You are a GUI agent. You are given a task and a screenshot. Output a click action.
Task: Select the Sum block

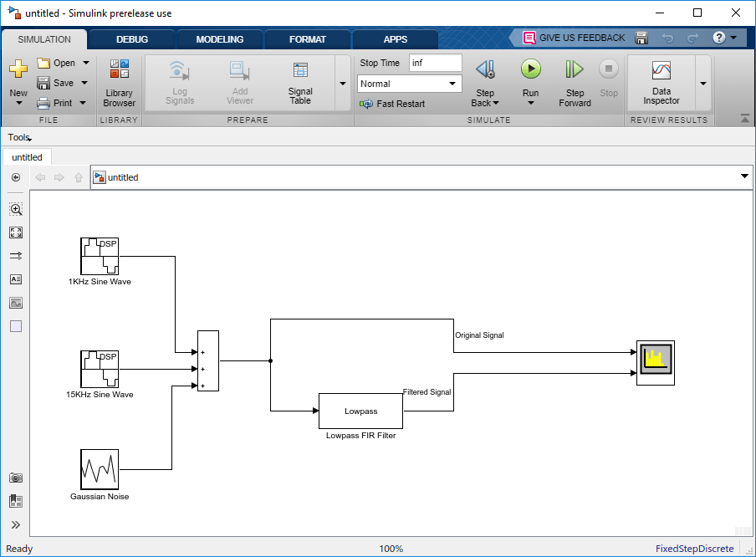coord(208,360)
